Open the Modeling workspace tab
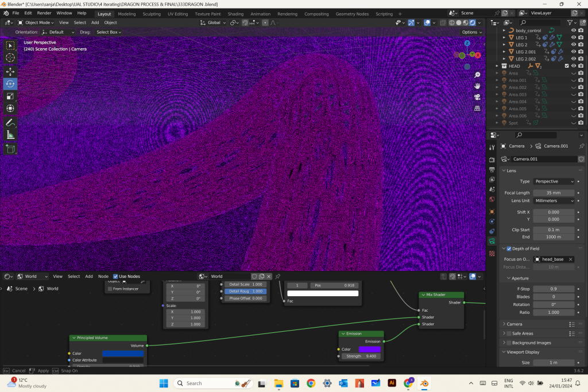 point(127,14)
